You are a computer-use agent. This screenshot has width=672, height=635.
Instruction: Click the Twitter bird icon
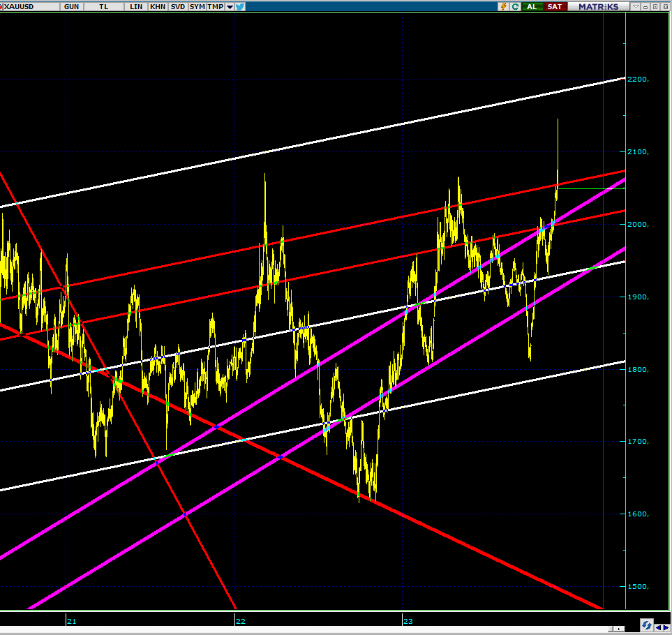pos(240,7)
